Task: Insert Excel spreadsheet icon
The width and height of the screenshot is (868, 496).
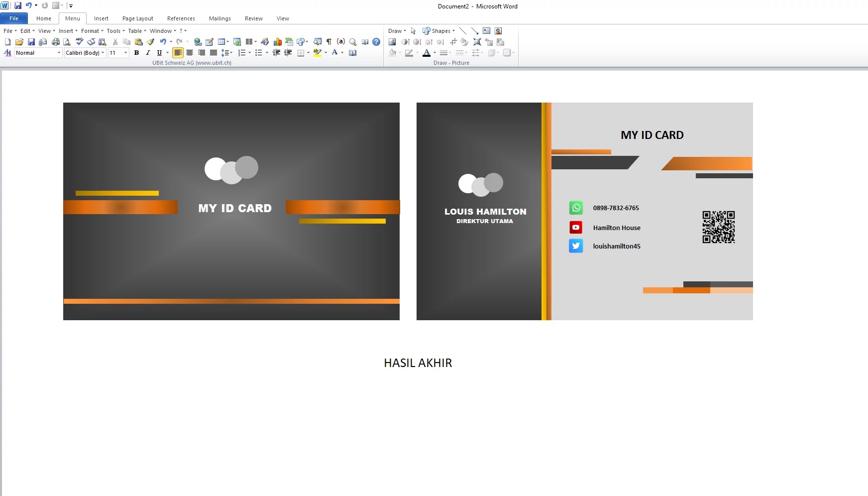Action: pos(237,42)
